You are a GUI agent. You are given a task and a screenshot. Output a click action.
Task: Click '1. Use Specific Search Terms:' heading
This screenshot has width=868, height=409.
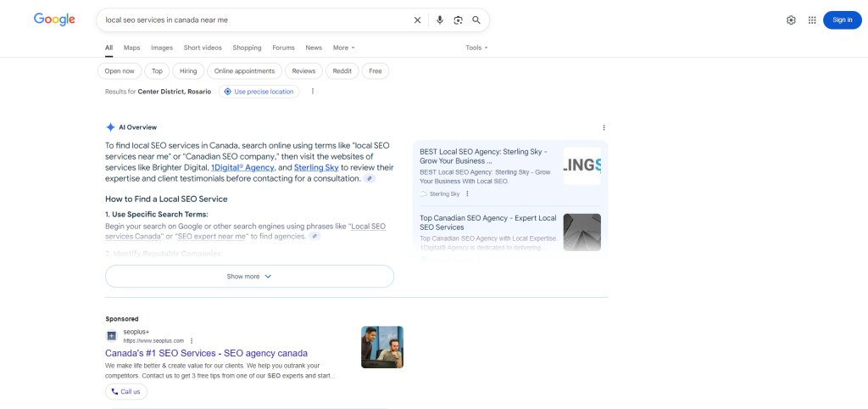157,215
